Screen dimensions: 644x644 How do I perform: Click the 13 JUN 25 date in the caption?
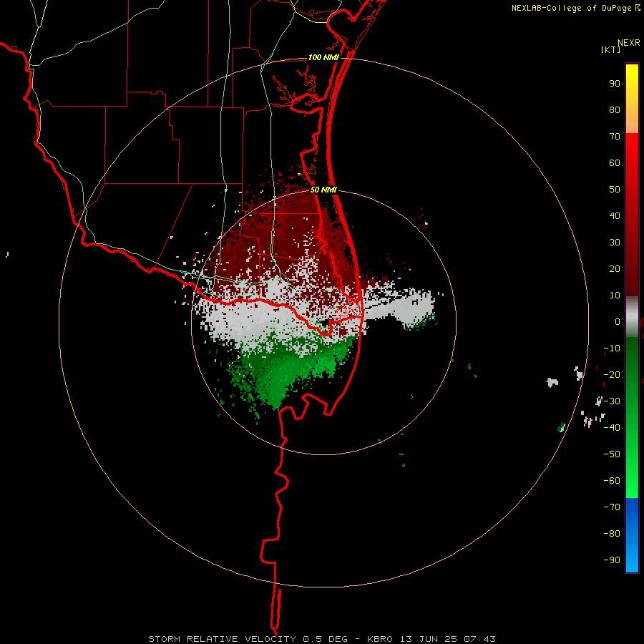[428, 639]
